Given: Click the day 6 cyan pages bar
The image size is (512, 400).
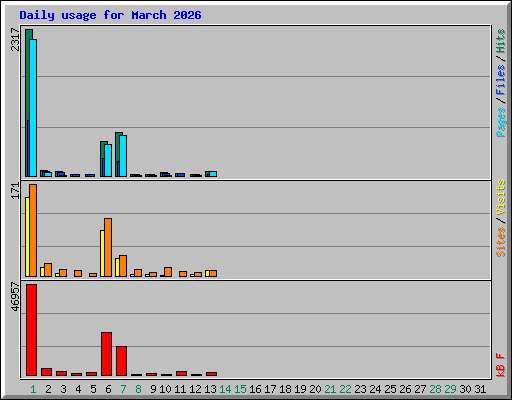Looking at the screenshot, I should tap(108, 160).
